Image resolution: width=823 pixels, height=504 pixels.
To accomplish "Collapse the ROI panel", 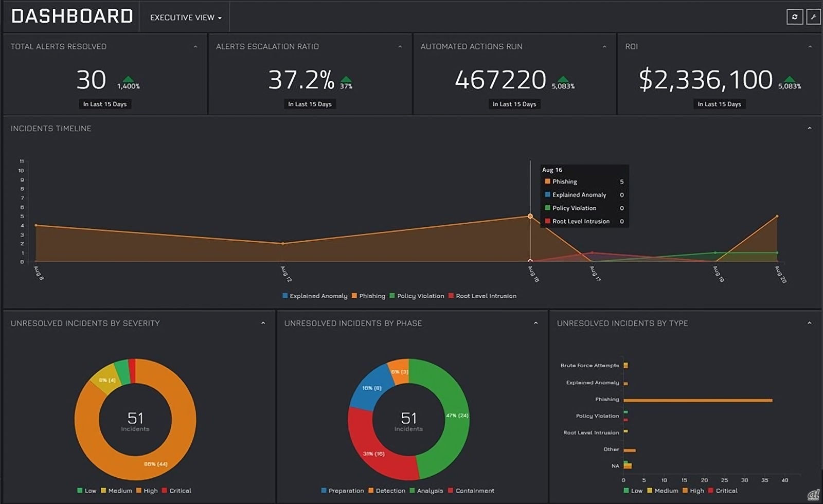I will coord(810,47).
